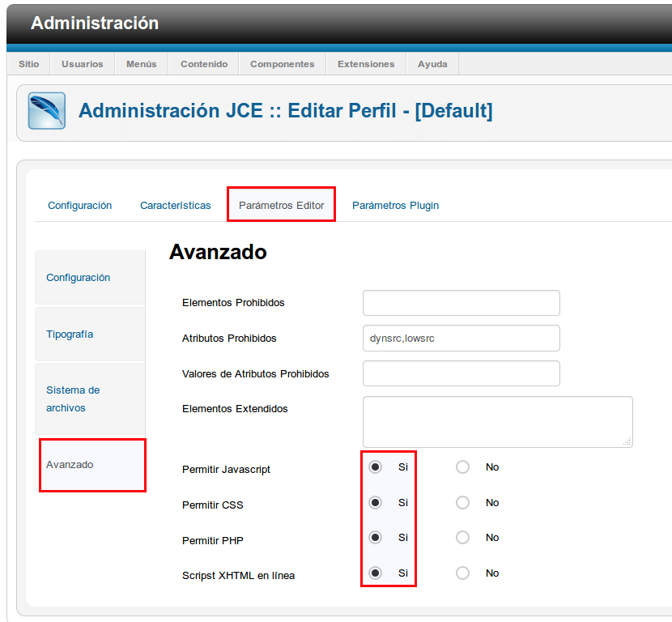Viewport: 672px width, 622px height.
Task: Open the Tipografía sidebar section
Action: click(x=91, y=334)
